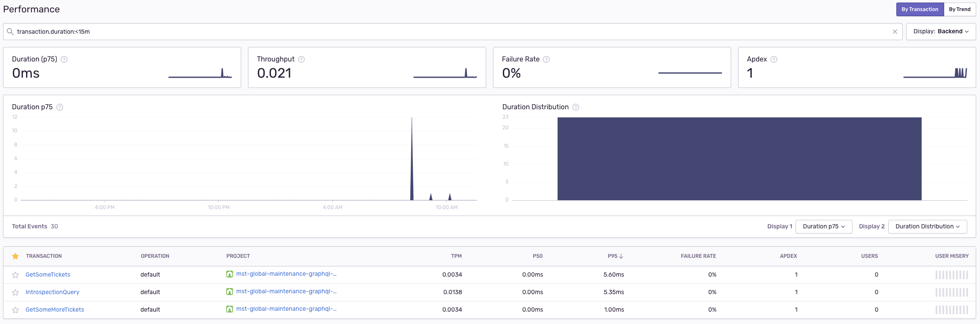
Task: Click the Throughput sparkline chart
Action: (x=445, y=73)
